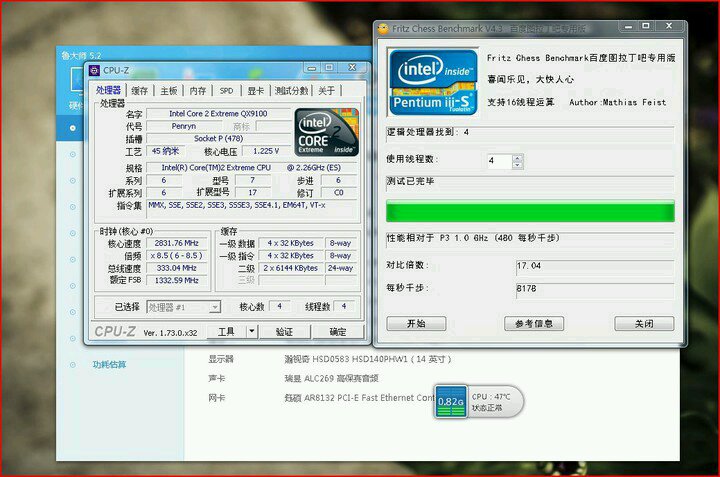Open the 处理器 #1 selection dropdown

[184, 307]
